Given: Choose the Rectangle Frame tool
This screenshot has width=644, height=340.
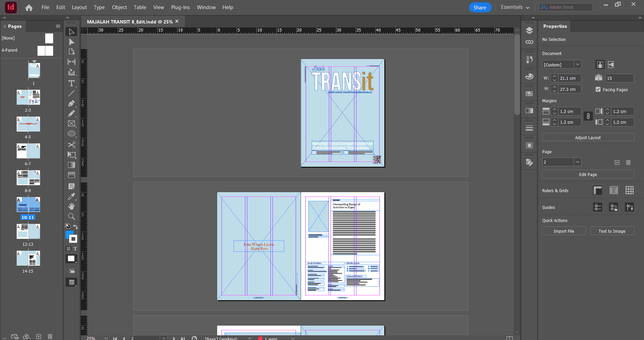Looking at the screenshot, I should tap(71, 124).
